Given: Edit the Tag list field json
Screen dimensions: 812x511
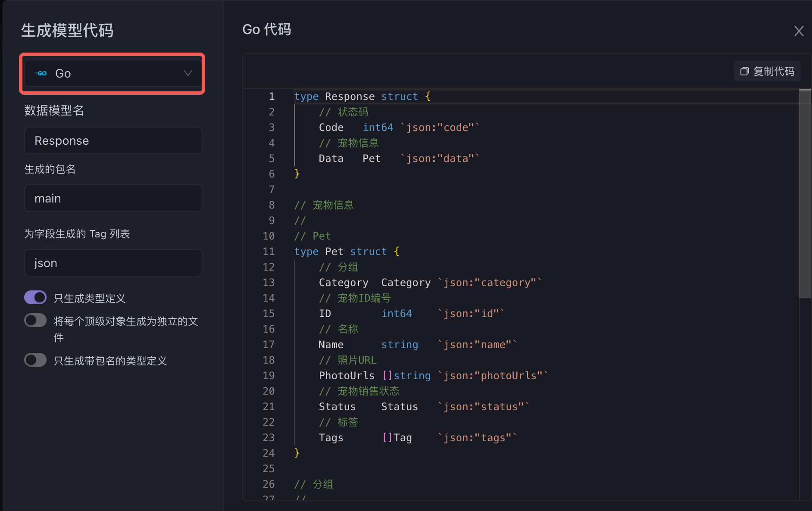Looking at the screenshot, I should [x=113, y=263].
